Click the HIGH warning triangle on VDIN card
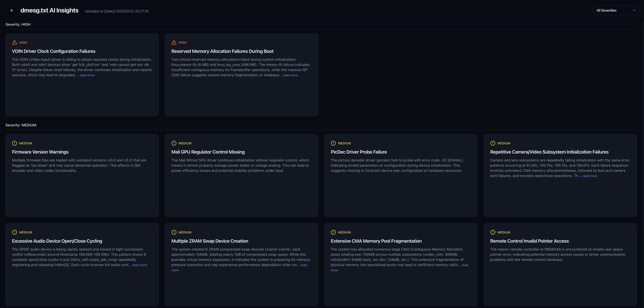Viewport: 644px width, 308px height. point(15,42)
